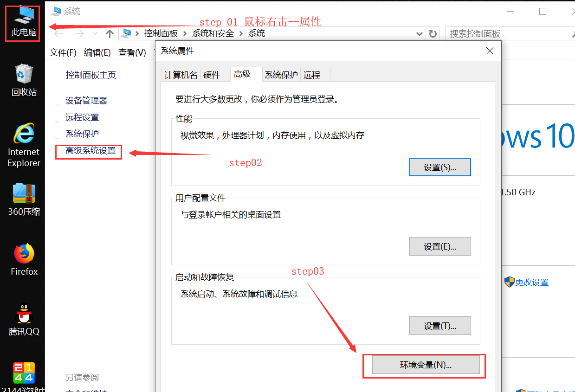Click the 设置(T)... startup and recovery button
Viewport: 575px width, 392px height.
pos(440,326)
